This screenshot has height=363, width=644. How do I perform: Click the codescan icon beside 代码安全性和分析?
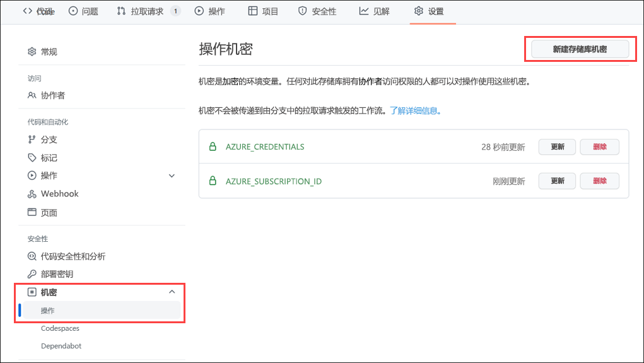click(x=32, y=256)
